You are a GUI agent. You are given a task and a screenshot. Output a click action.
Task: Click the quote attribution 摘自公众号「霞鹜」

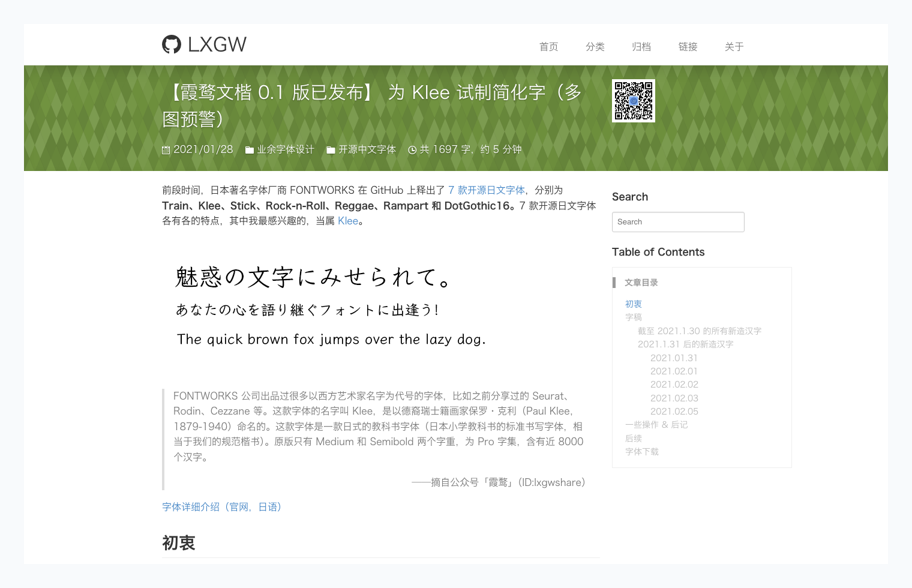pyautogui.click(x=499, y=482)
